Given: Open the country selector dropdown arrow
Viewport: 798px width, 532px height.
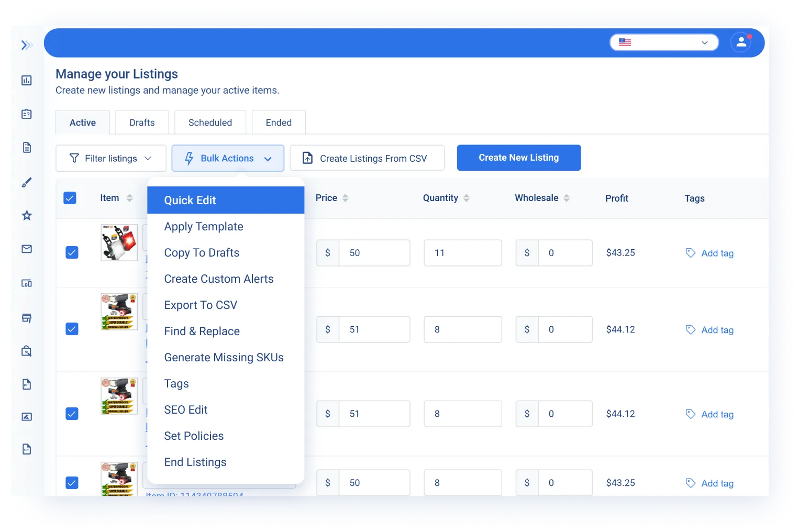Looking at the screenshot, I should 705,43.
